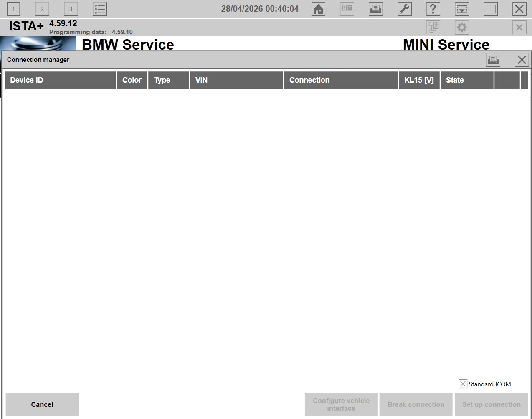This screenshot has height=419, width=532.
Task: Open operation tab 2 icon
Action: (x=42, y=9)
